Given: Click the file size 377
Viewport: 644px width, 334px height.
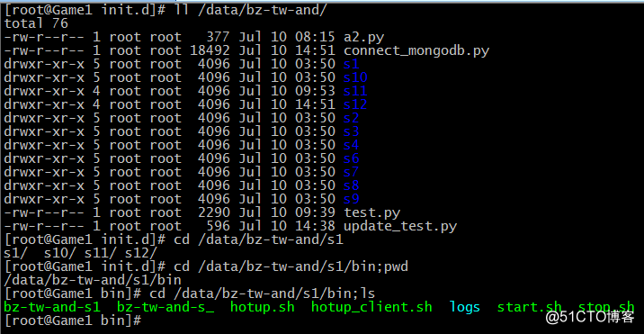Looking at the screenshot, I should [218, 38].
